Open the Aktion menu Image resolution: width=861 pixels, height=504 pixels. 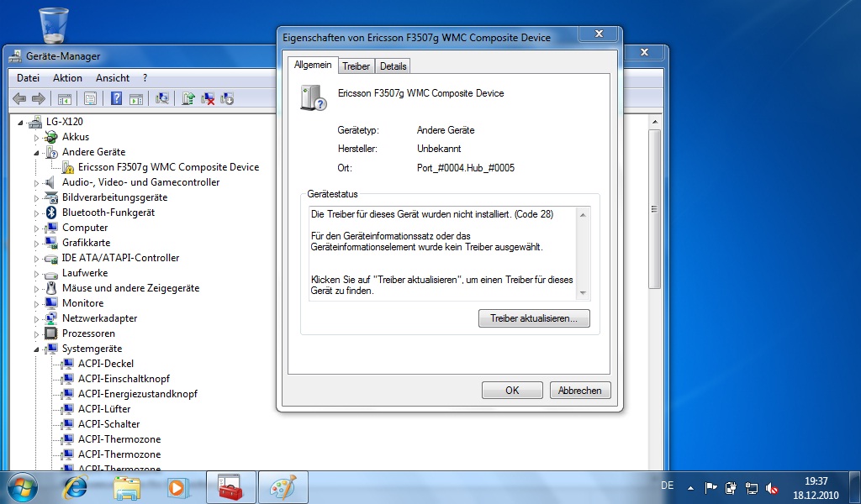[x=67, y=78]
